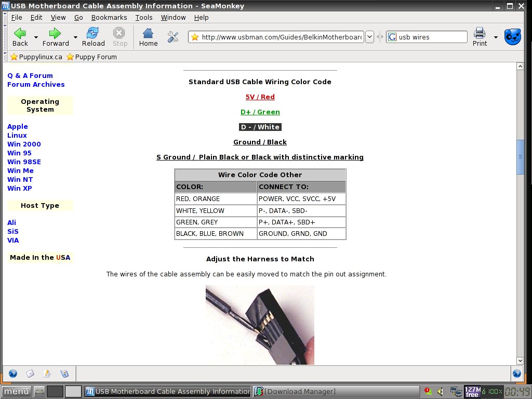Click the scrollbar up arrow
This screenshot has height=399, width=532.
click(x=520, y=66)
